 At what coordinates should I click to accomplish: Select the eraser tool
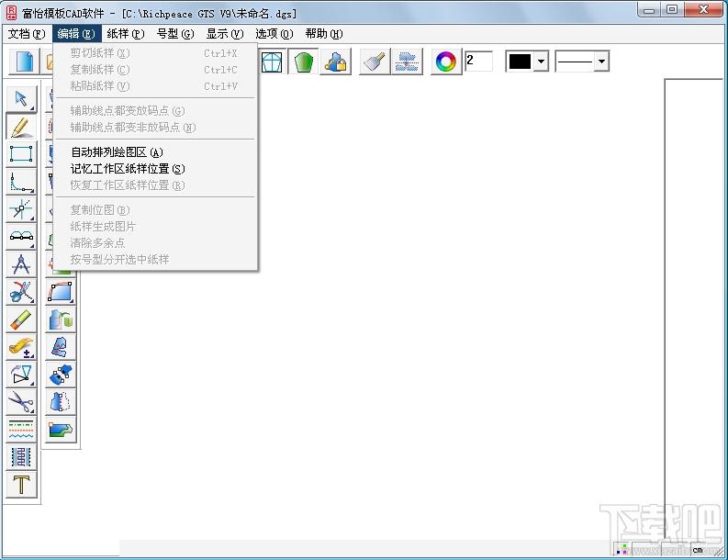21,319
